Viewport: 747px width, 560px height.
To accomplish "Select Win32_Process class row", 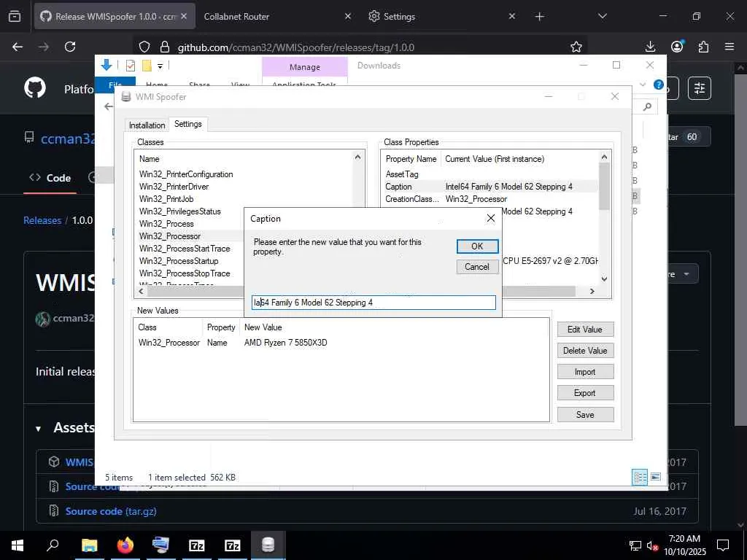I will (x=166, y=224).
